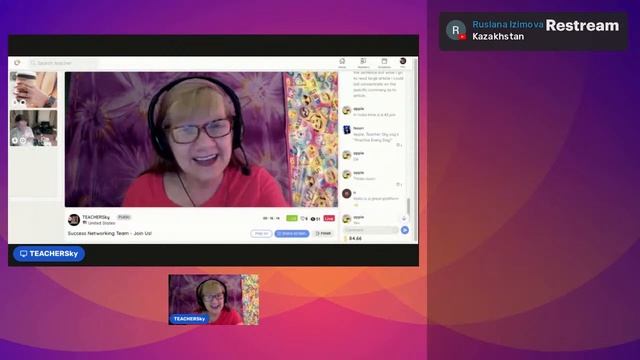
Task: Open commenter avatar above the latest chat message
Action: (x=347, y=193)
